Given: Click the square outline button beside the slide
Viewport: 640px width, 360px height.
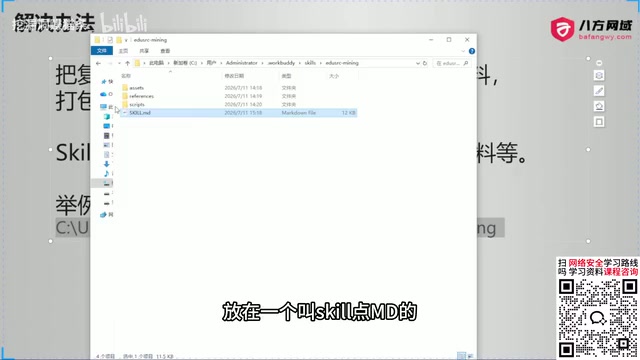Looking at the screenshot, I should [599, 122].
